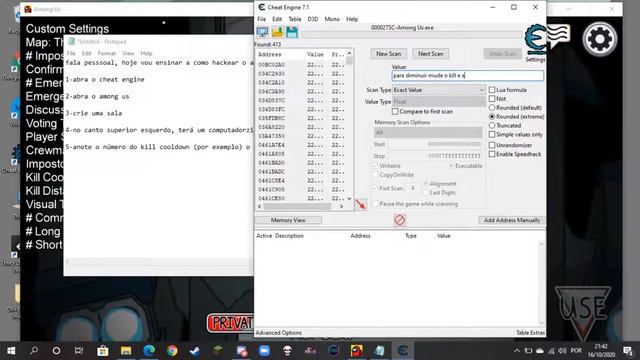Open the Memory Scan Options region dropdown
Image resolution: width=640 pixels, height=360 pixels.
[428, 133]
